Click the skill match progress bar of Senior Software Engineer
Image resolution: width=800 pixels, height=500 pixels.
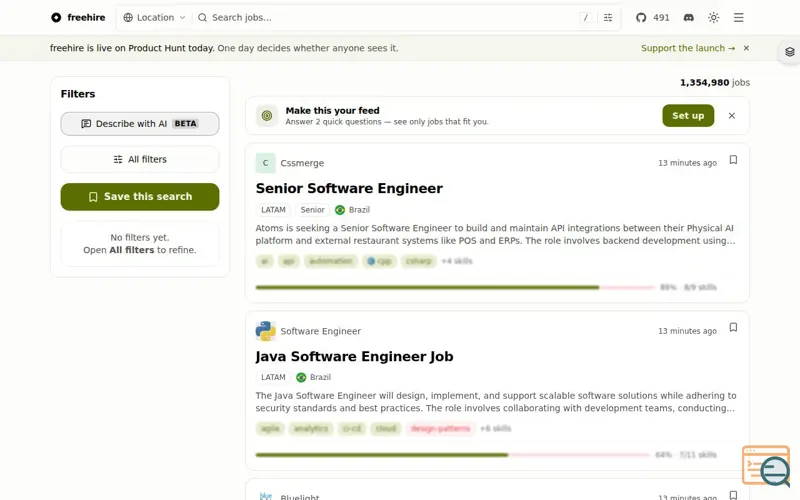pyautogui.click(x=455, y=287)
